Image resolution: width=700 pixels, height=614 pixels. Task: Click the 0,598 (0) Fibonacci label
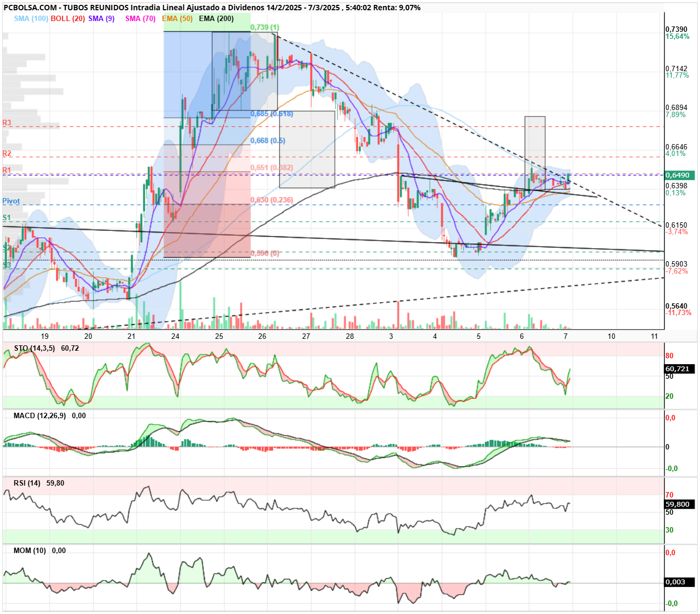point(265,253)
